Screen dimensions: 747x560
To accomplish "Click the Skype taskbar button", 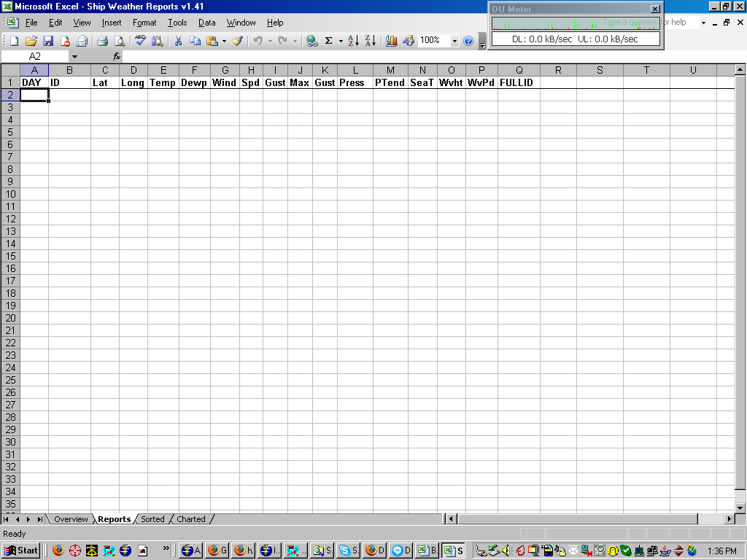I will tap(348, 551).
